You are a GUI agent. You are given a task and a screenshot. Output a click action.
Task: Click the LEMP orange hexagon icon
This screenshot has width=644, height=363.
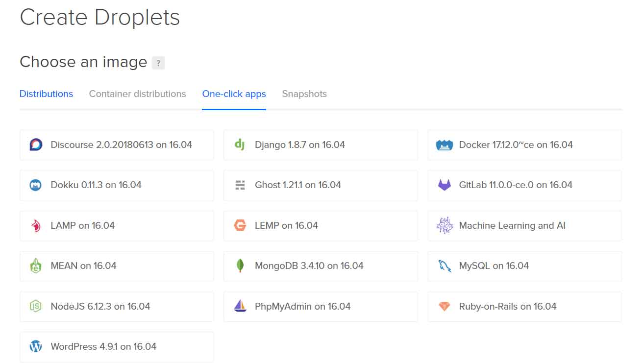tap(240, 225)
